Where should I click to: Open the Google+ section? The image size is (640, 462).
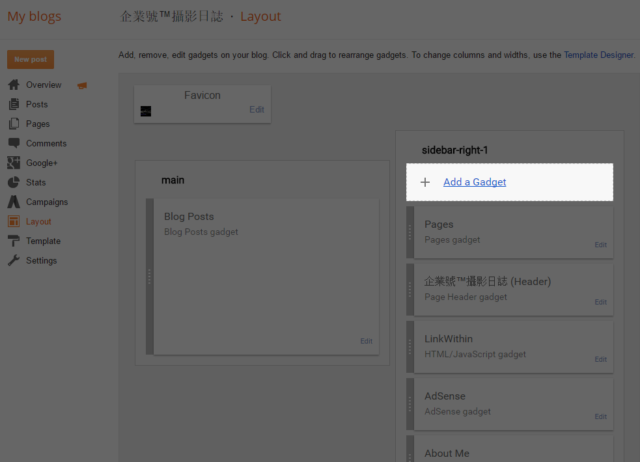42,163
